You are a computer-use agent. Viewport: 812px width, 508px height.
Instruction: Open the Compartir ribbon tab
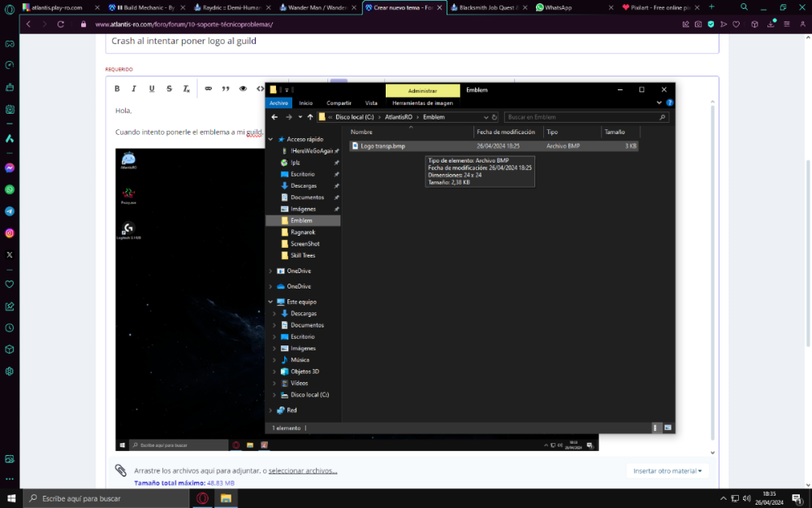339,103
